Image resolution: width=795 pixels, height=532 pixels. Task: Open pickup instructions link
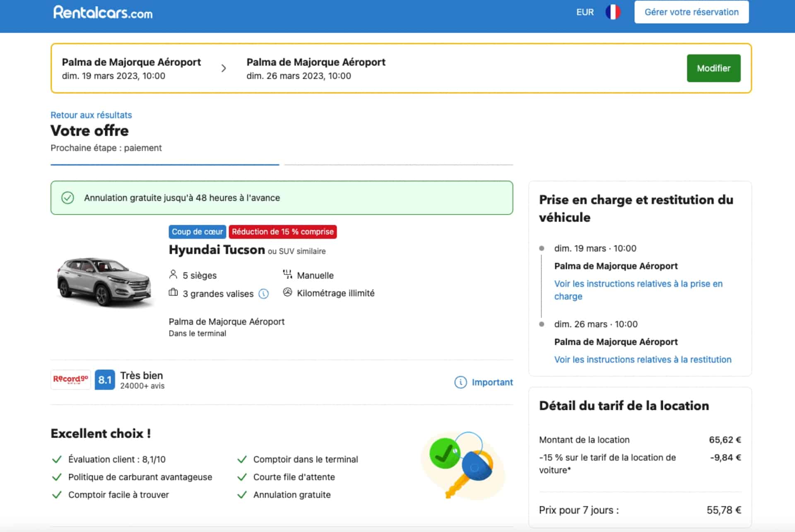click(638, 290)
